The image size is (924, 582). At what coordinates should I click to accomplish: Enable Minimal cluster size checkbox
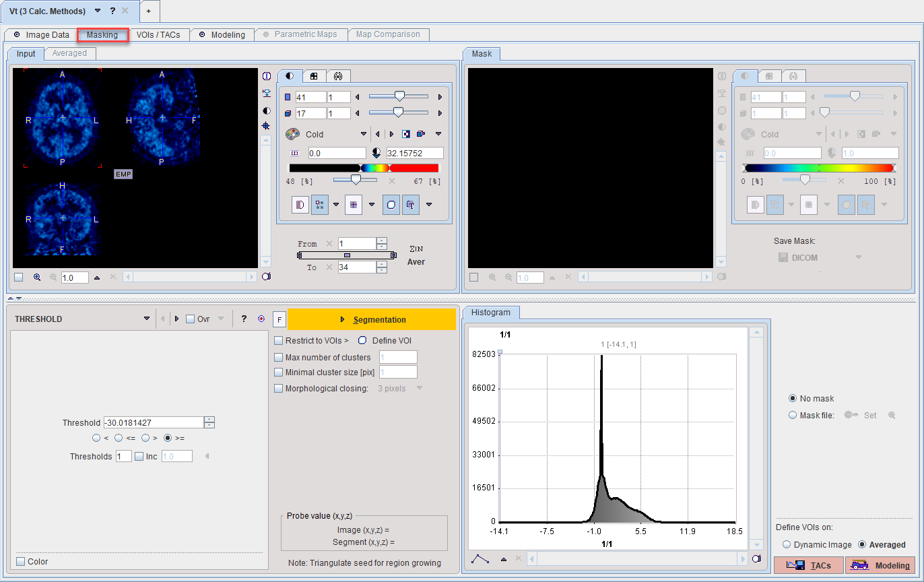(279, 373)
